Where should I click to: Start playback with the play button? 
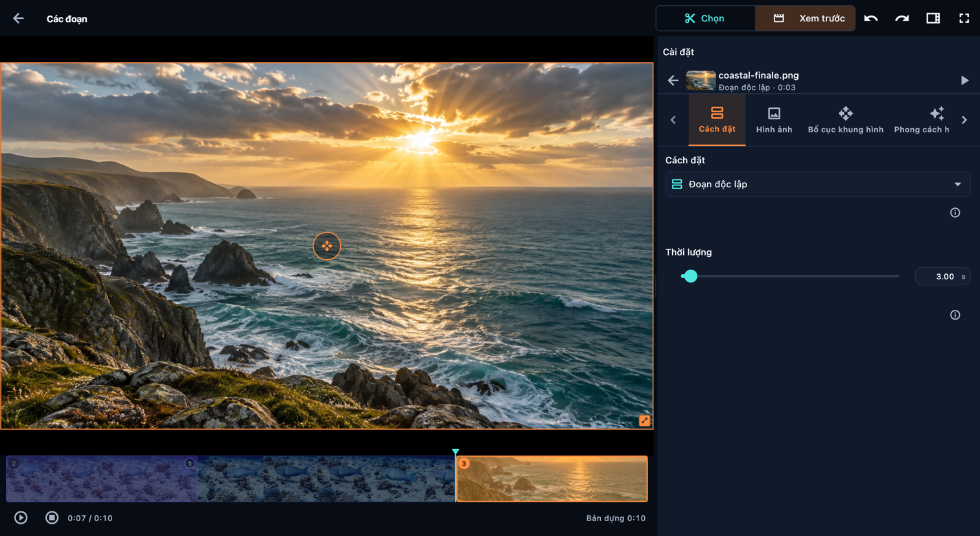21,517
